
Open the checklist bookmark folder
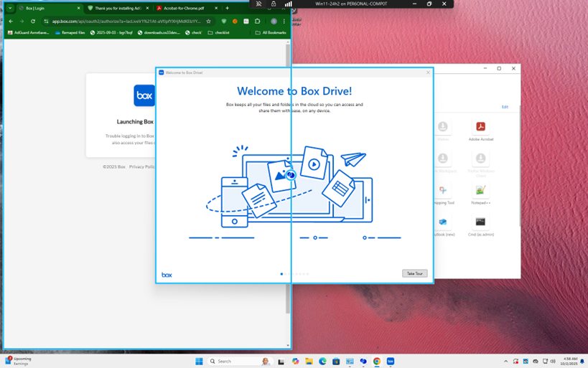click(x=219, y=32)
